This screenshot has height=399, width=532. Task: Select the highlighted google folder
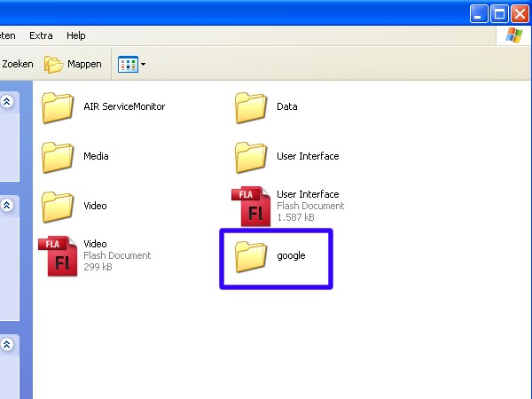coord(252,256)
